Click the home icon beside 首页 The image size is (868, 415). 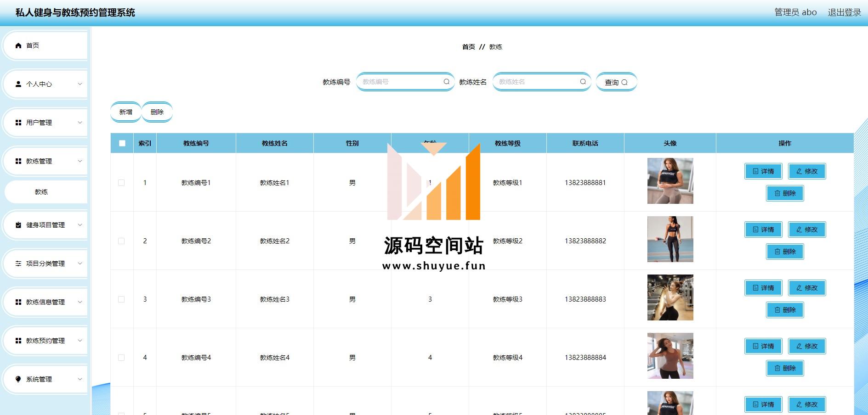click(18, 45)
